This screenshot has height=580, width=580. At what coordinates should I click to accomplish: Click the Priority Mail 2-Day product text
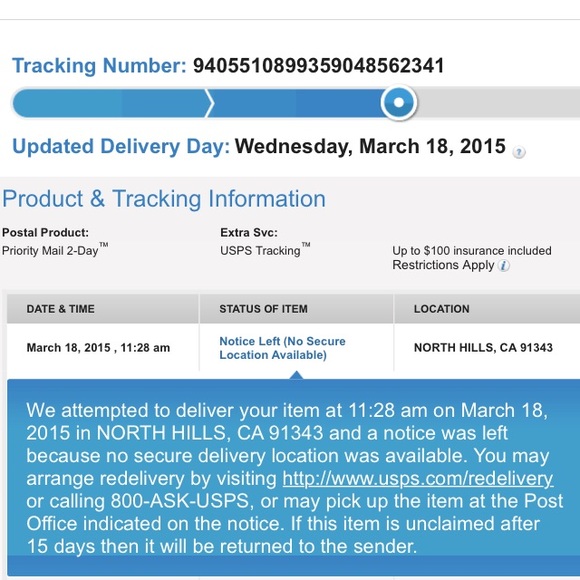click(55, 250)
